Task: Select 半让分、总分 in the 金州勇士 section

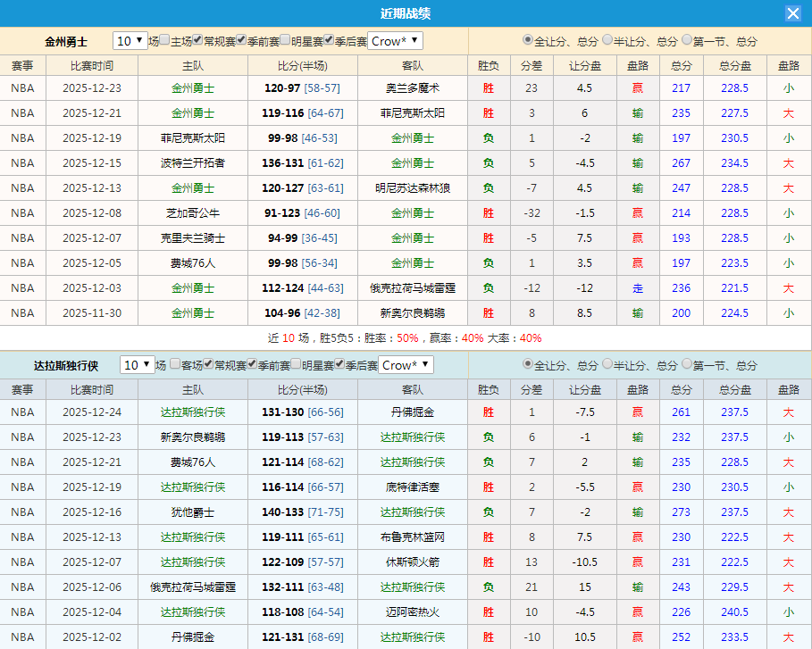Action: tap(607, 40)
